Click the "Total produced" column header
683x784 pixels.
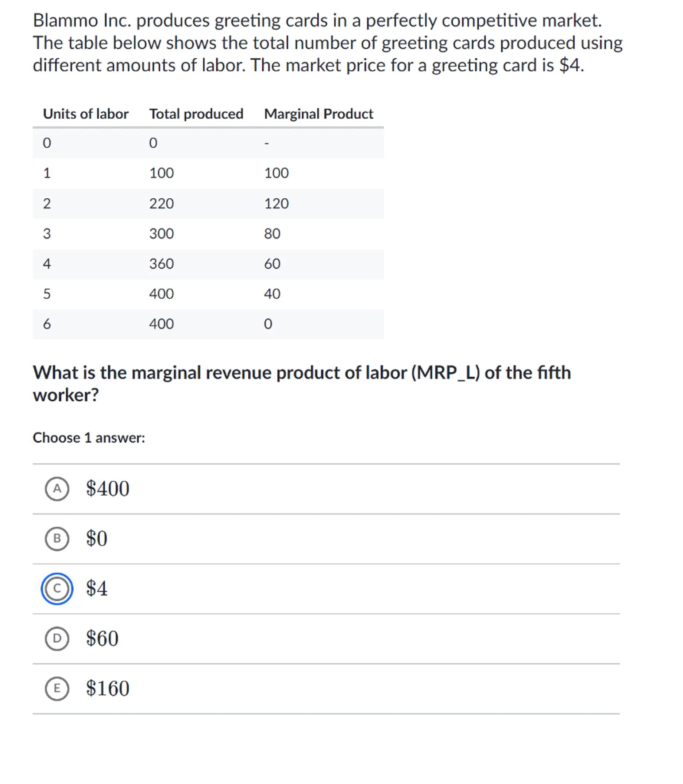196,114
